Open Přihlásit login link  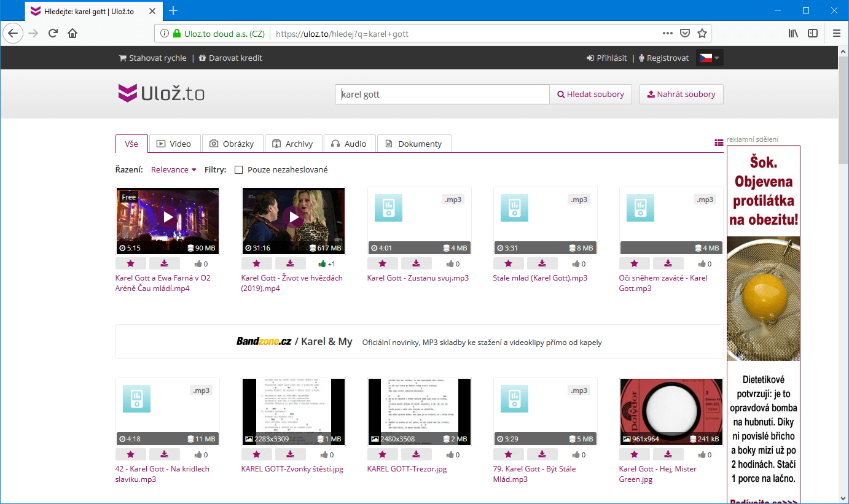click(607, 58)
